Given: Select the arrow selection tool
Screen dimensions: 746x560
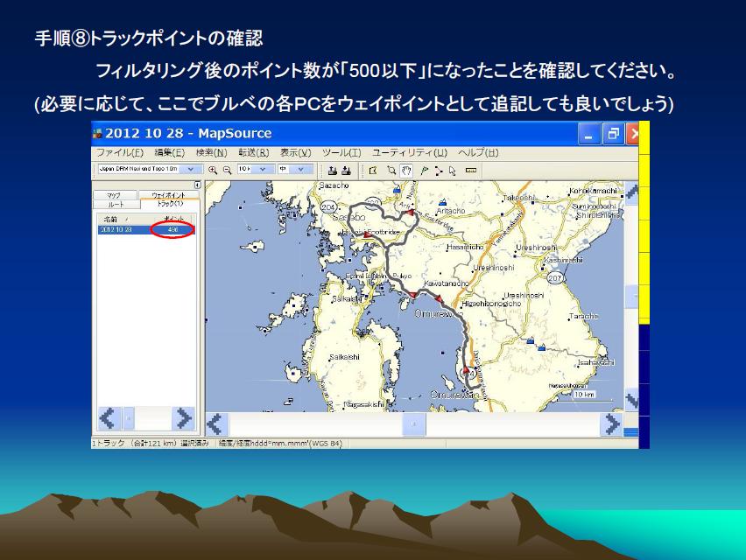Looking at the screenshot, I should pyautogui.click(x=453, y=170).
